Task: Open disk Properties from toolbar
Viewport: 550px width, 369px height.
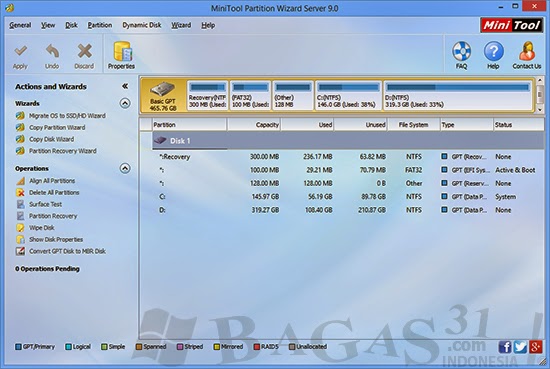Action: coord(122,55)
